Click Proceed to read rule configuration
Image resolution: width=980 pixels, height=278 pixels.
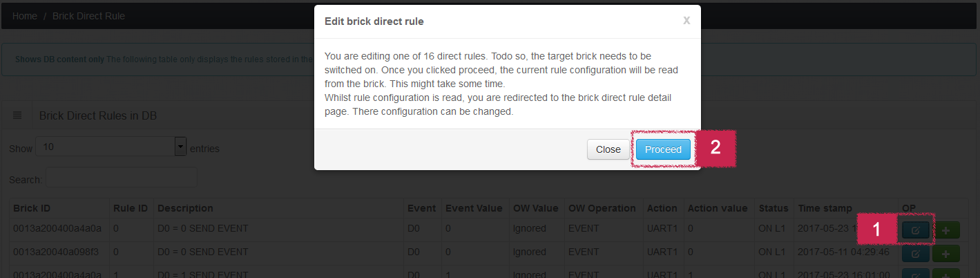click(x=663, y=149)
